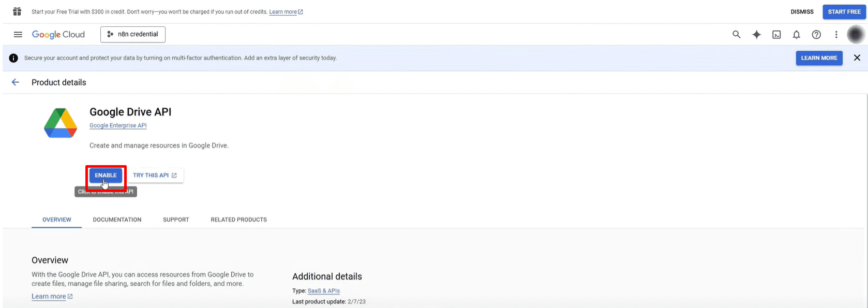Click the Product details heading

coord(59,82)
